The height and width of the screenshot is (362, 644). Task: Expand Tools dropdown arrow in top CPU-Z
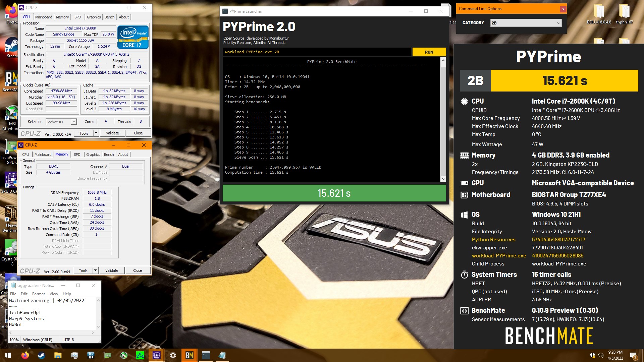(x=96, y=133)
